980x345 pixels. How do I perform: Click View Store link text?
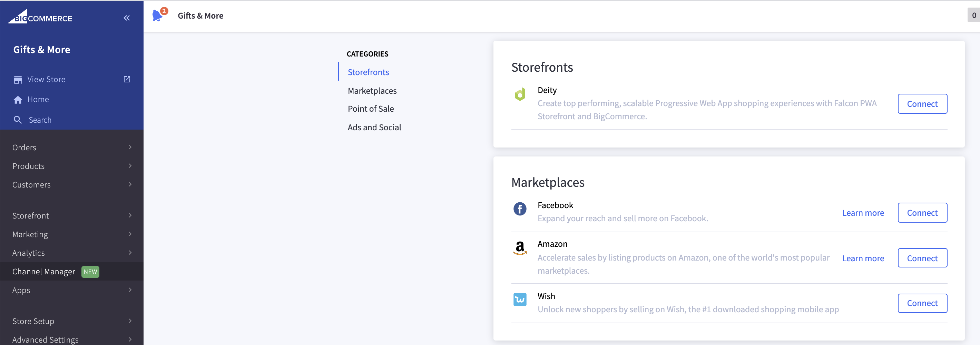[x=46, y=79]
